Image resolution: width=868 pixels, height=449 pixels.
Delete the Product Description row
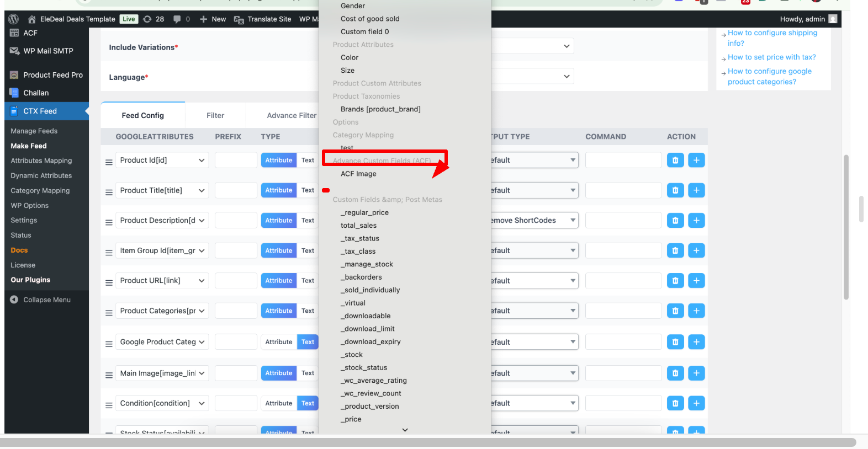(675, 220)
